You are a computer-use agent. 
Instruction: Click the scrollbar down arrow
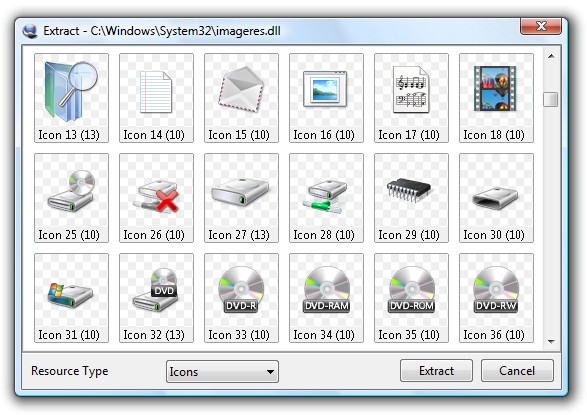click(x=551, y=341)
